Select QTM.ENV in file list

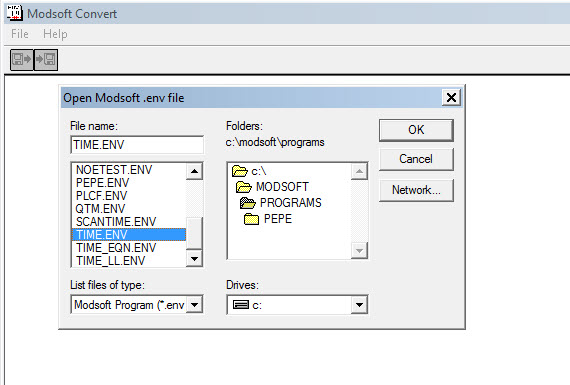tap(129, 209)
